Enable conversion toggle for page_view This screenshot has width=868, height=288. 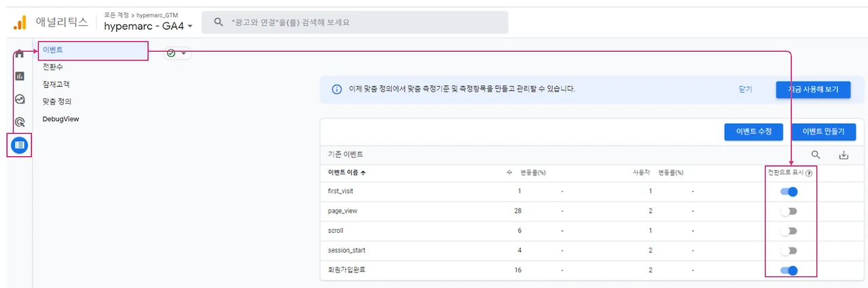[x=789, y=211]
